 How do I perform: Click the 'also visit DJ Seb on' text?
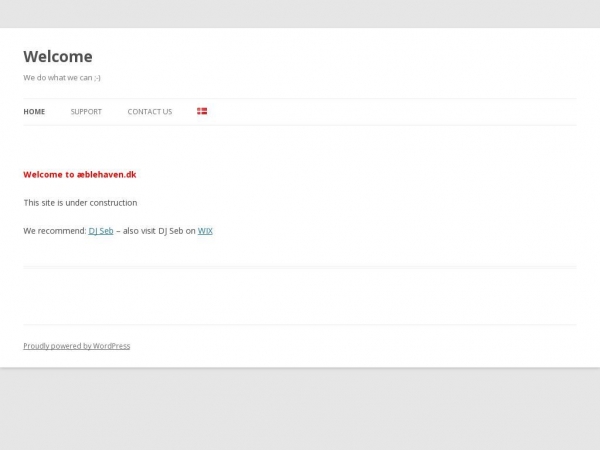click(159, 231)
